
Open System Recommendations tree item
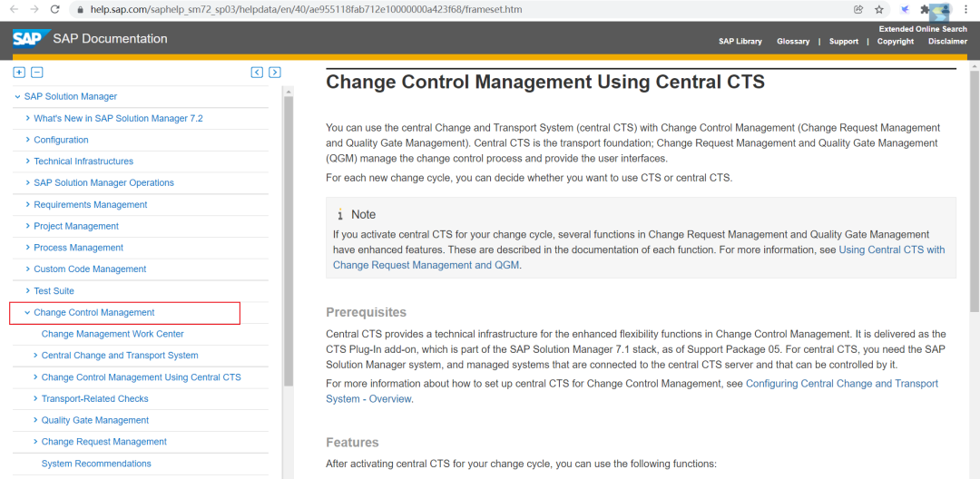click(96, 464)
